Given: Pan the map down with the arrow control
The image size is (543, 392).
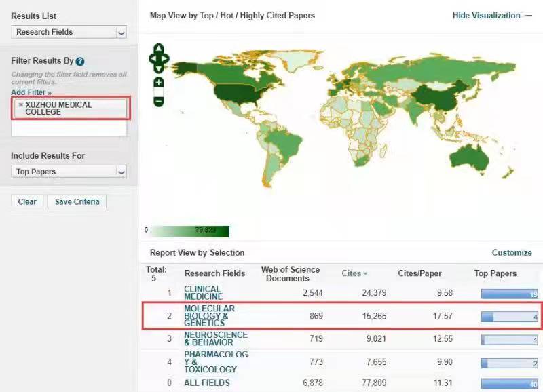Looking at the screenshot, I should (158, 68).
